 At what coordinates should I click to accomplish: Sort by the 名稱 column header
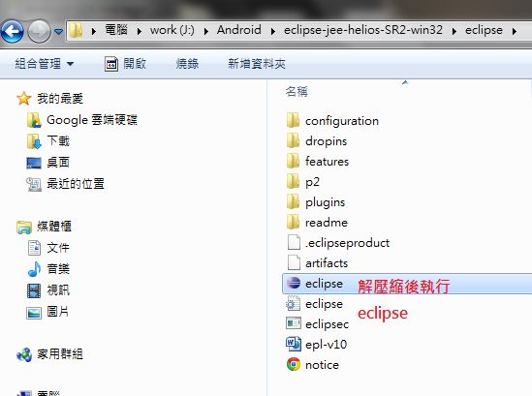pyautogui.click(x=297, y=92)
